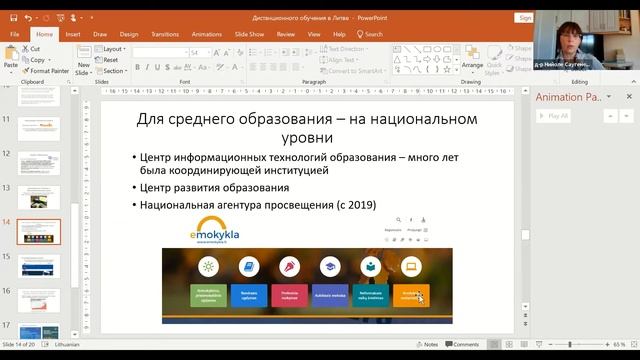Screen dimensions: 640x360
Task: Click fit slide to window icon
Action: point(634,344)
